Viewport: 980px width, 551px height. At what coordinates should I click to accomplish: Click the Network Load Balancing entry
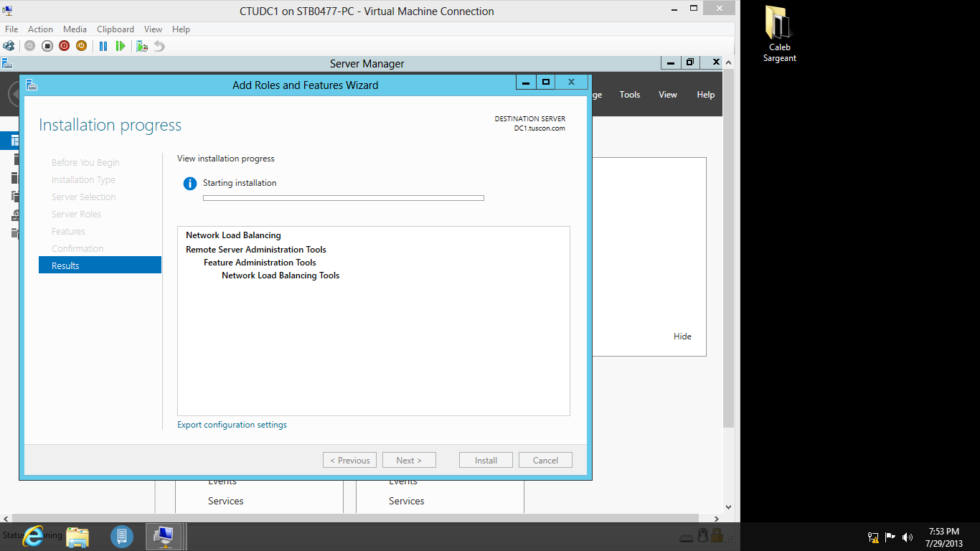233,235
